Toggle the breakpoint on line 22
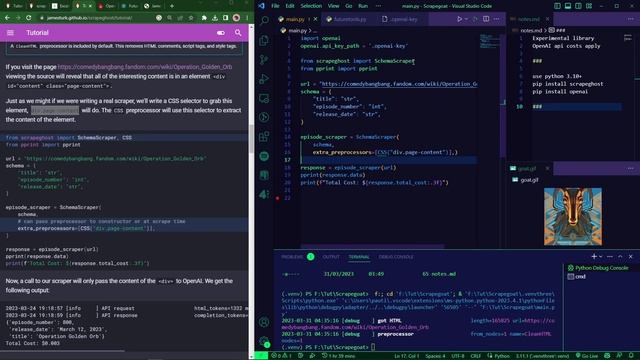Image resolution: width=640 pixels, height=360 pixels. (x=278, y=198)
